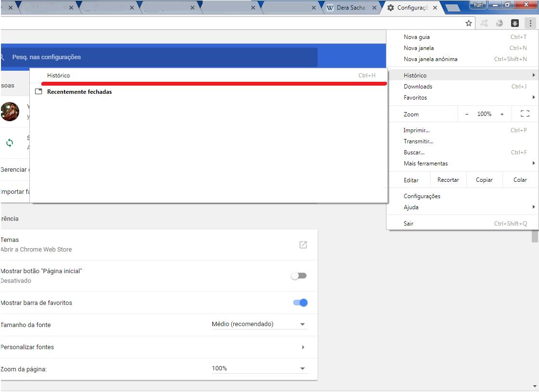
Task: Click the bookmark star icon in address bar
Action: (x=468, y=23)
